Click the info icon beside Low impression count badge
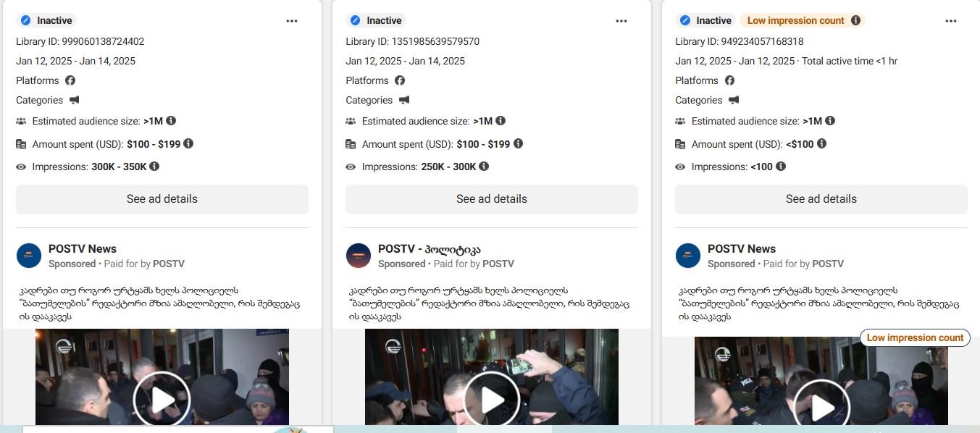980x433 pixels. click(855, 20)
